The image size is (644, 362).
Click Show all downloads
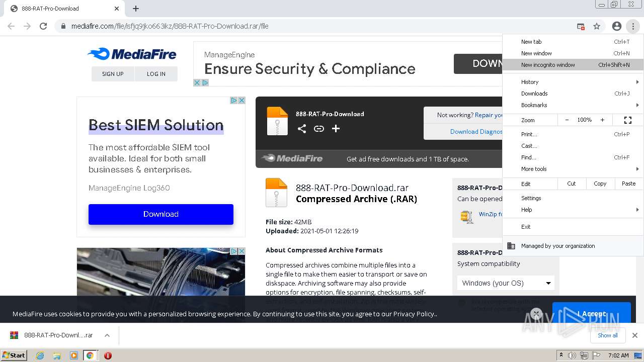608,335
